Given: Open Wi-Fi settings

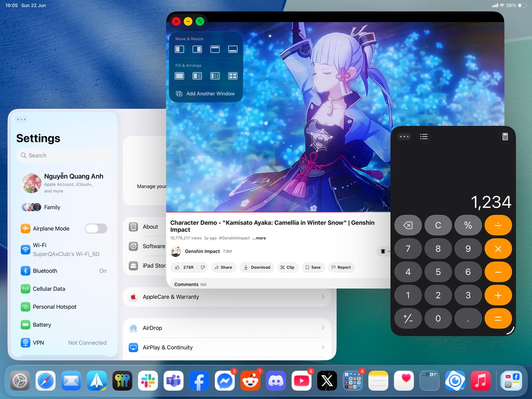Looking at the screenshot, I should click(64, 250).
